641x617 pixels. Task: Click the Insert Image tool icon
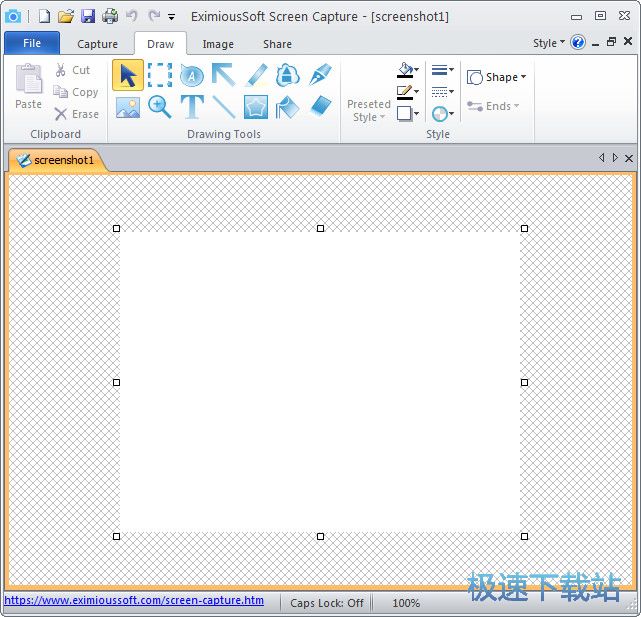point(127,107)
